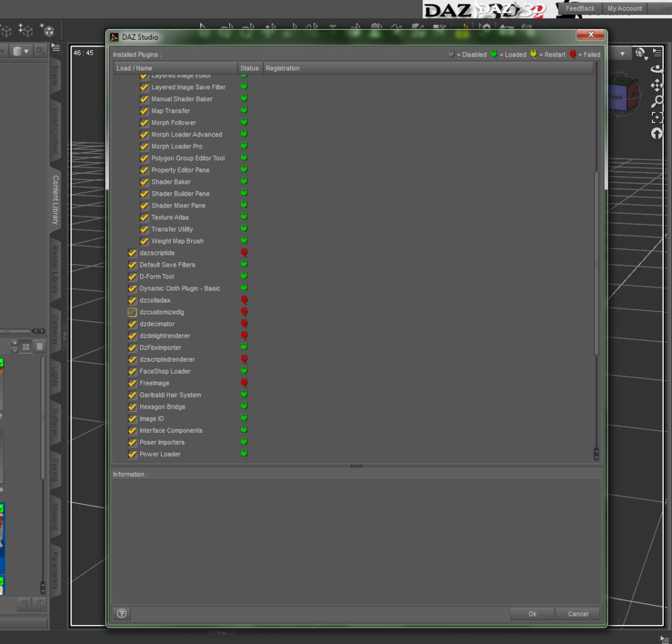This screenshot has width=672, height=644.
Task: Open the camera selection dropdown arrow
Action: pyautogui.click(x=622, y=54)
